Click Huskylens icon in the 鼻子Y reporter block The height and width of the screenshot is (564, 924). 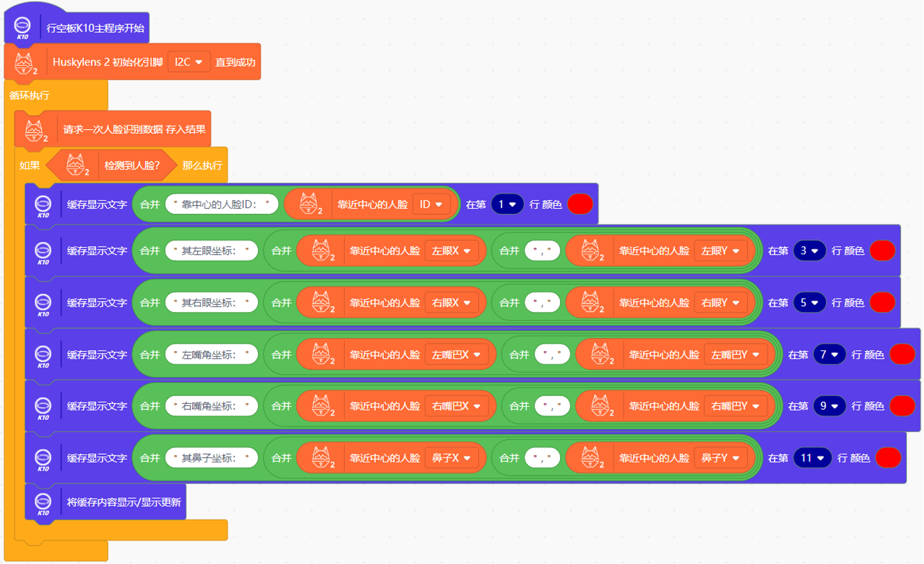click(x=591, y=458)
